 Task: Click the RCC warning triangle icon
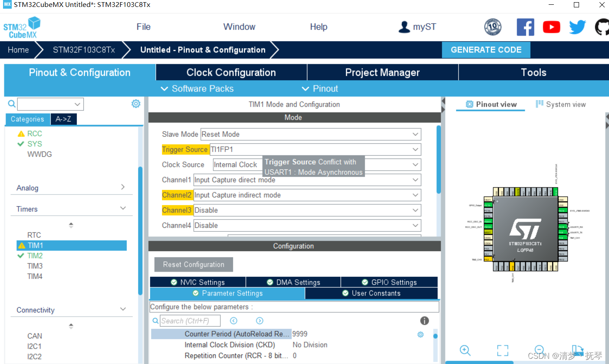(x=21, y=134)
